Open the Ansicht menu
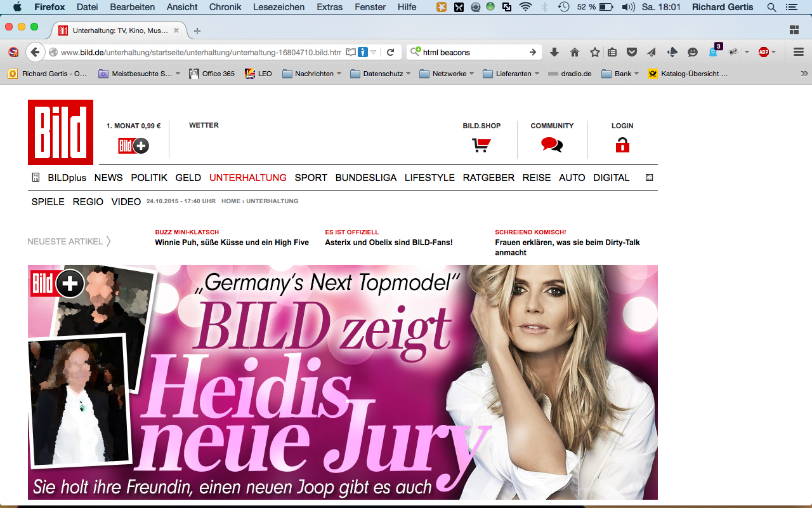This screenshot has height=508, width=812. 182,7
